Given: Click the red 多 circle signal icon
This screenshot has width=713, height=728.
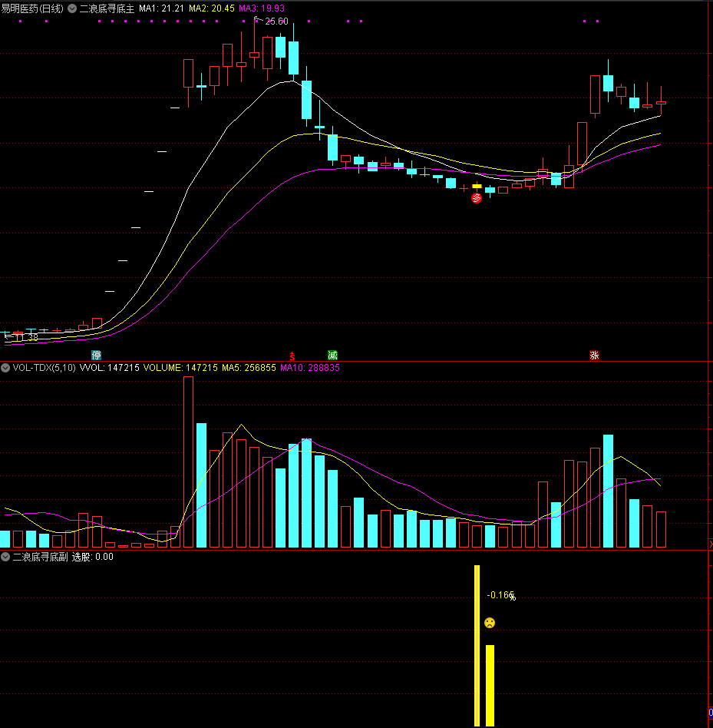Looking at the screenshot, I should [x=477, y=198].
